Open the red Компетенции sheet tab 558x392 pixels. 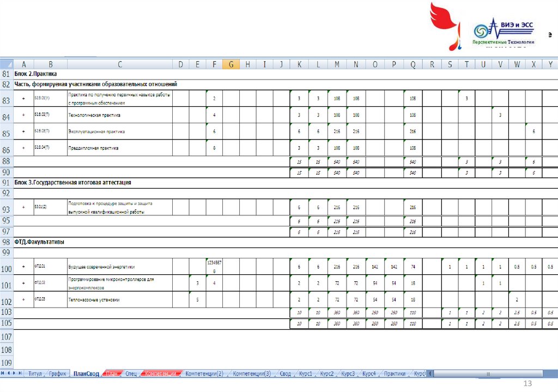tap(161, 373)
